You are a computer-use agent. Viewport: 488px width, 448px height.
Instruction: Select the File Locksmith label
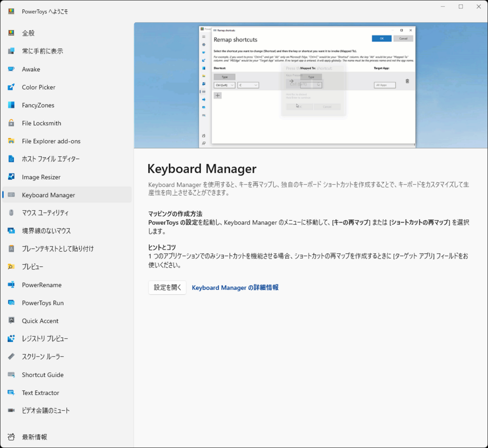coord(41,123)
